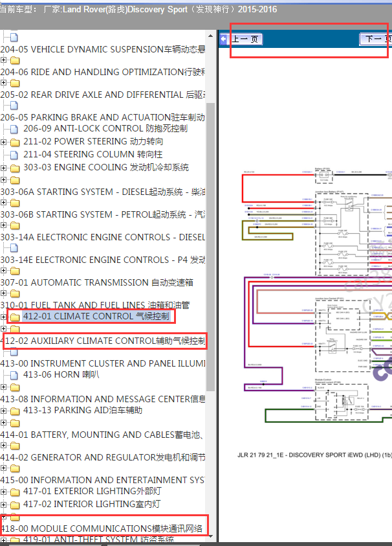392x546 pixels.
Task: Click the folder icon for 303-06B STARTING SYSTEM PETROL
Action: click(15, 203)
